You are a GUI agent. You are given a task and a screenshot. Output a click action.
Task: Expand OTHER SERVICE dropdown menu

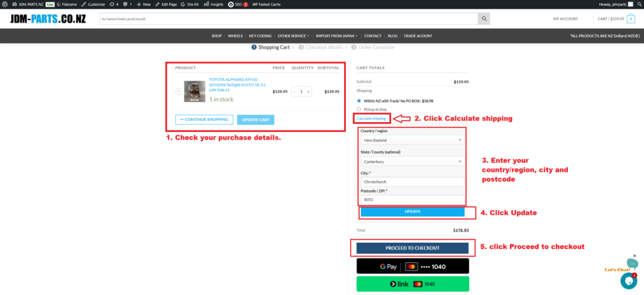pyautogui.click(x=293, y=36)
